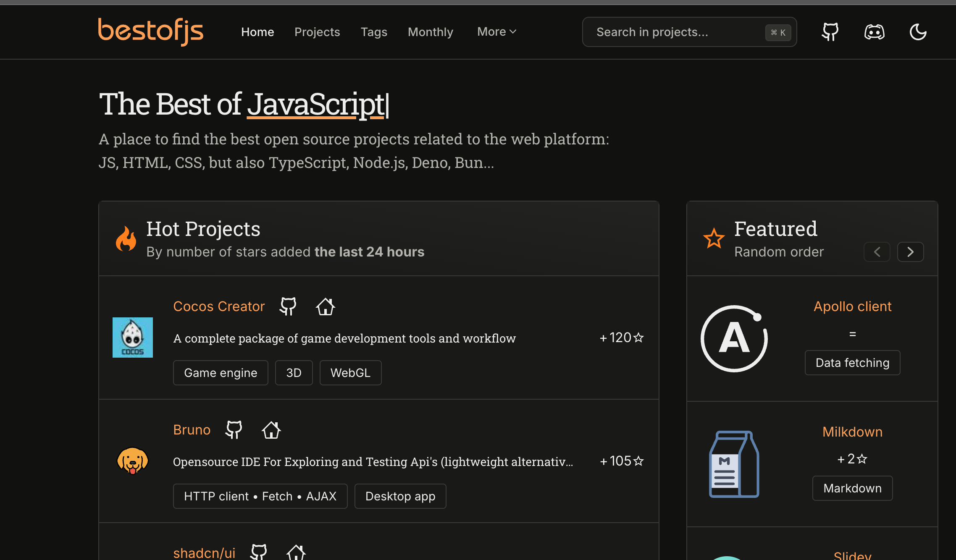The image size is (956, 560).
Task: Open Bruno GitHub icon
Action: (x=234, y=430)
